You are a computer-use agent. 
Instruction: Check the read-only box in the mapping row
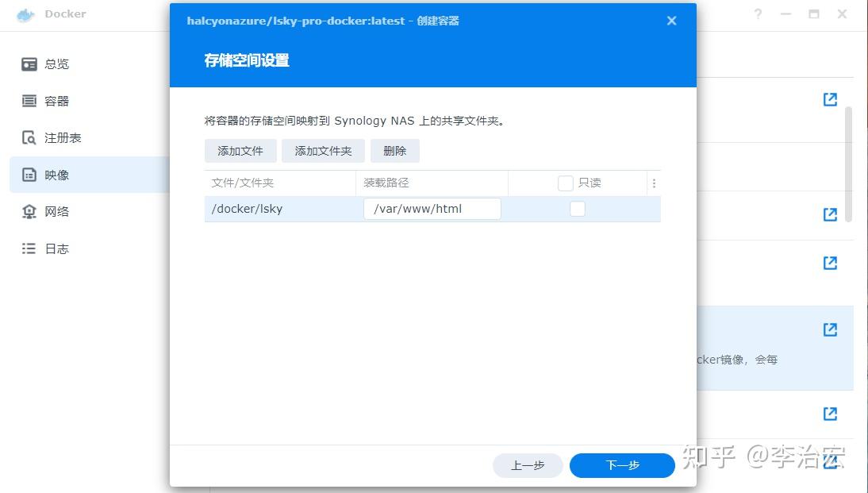pyautogui.click(x=577, y=208)
